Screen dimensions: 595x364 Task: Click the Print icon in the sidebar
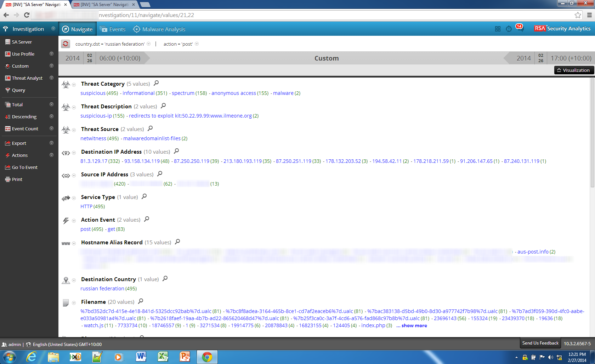(x=7, y=179)
